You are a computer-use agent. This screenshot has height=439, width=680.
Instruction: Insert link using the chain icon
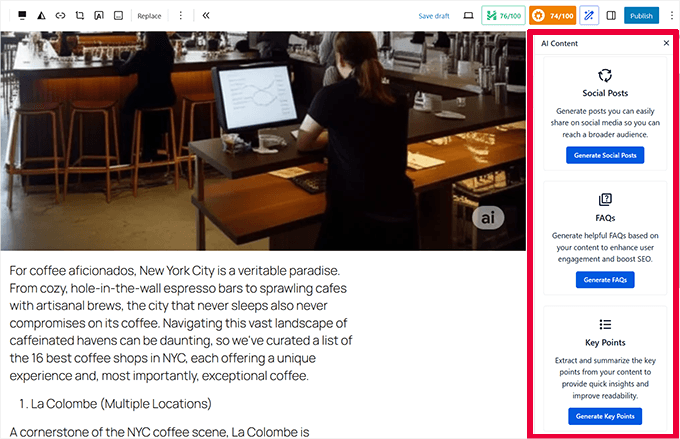point(60,16)
